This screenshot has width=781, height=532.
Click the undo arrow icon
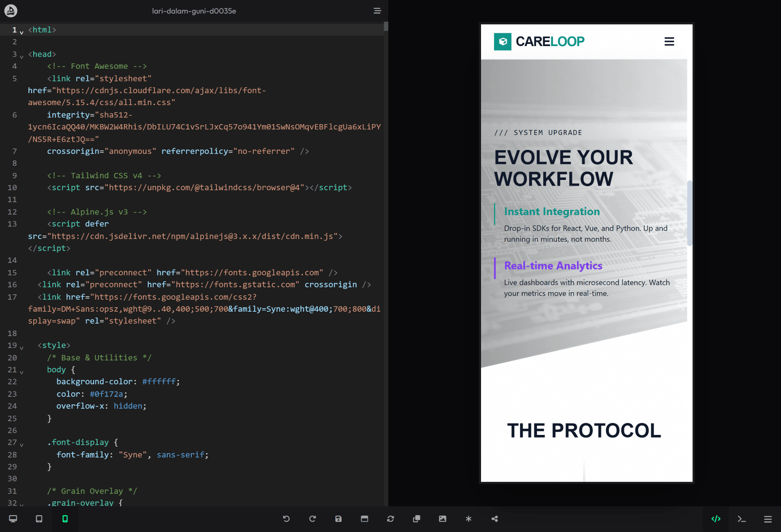click(286, 519)
